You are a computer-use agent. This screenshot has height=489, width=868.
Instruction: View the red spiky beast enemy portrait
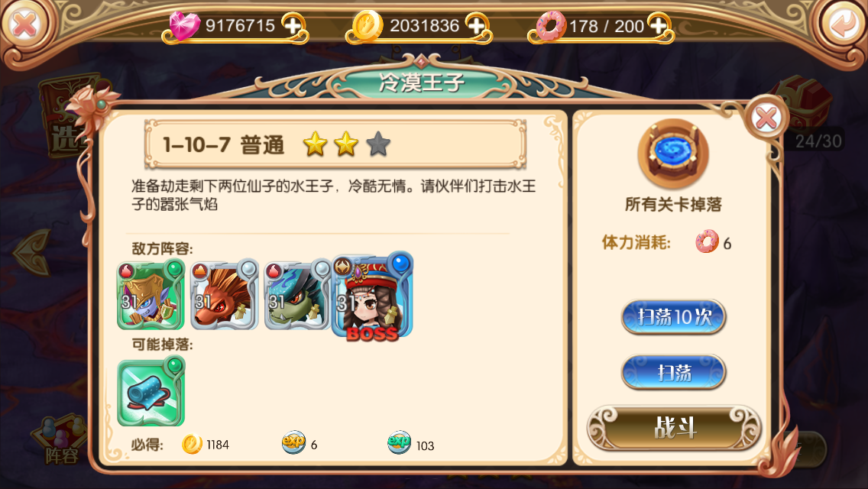[224, 296]
